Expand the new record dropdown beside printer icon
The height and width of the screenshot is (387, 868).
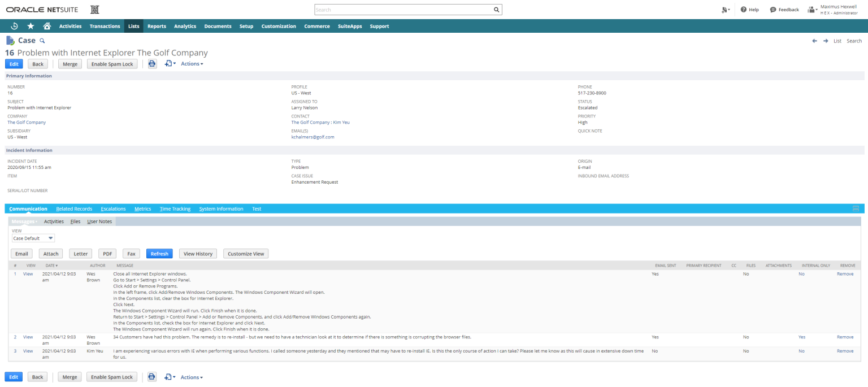(170, 63)
